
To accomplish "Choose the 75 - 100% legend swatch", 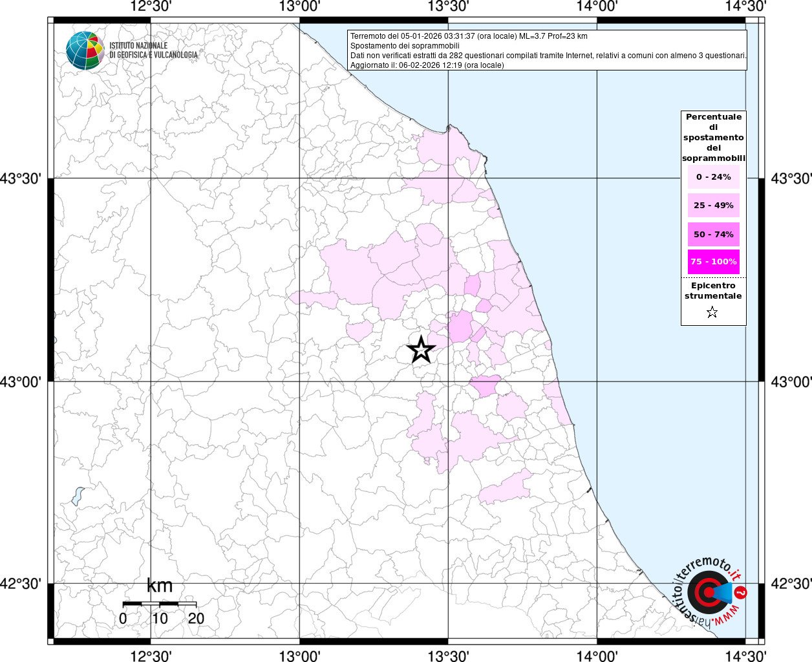I will pos(713,262).
